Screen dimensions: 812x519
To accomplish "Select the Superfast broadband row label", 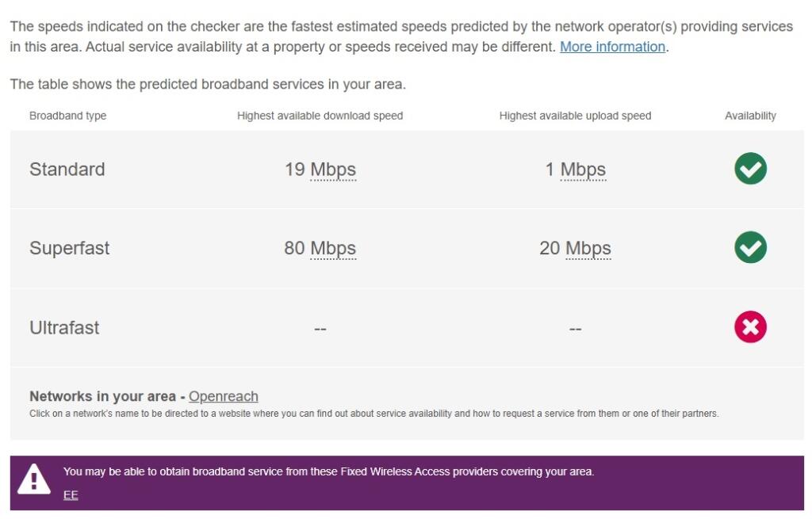I will point(69,249).
